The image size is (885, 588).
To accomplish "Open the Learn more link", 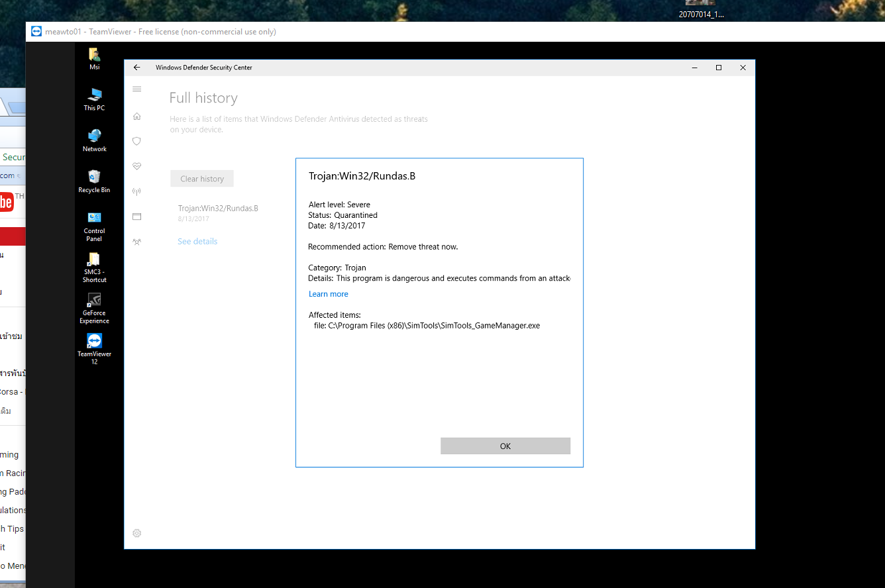I will [x=329, y=294].
